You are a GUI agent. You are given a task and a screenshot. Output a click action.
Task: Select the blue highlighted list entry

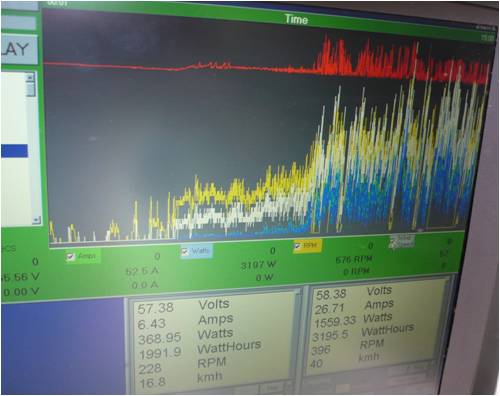tap(14, 151)
